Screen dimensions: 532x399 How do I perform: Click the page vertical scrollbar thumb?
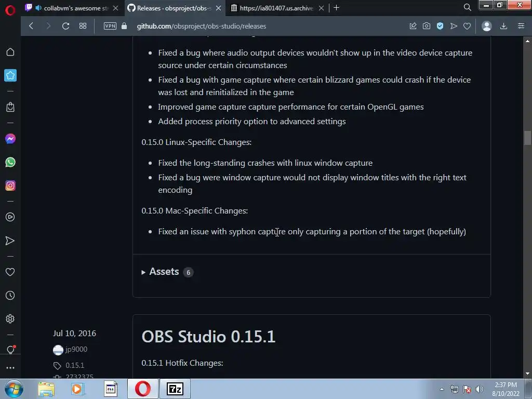click(x=527, y=137)
